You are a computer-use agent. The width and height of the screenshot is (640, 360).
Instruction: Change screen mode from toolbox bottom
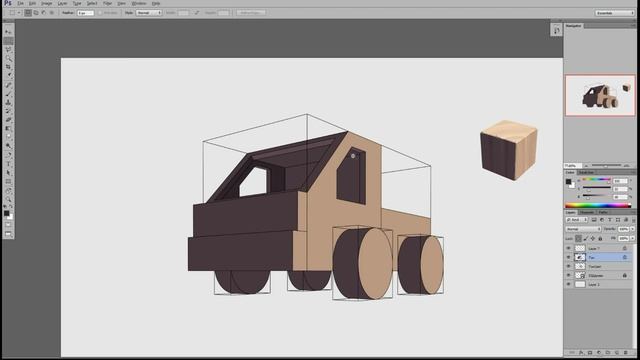click(x=8, y=234)
